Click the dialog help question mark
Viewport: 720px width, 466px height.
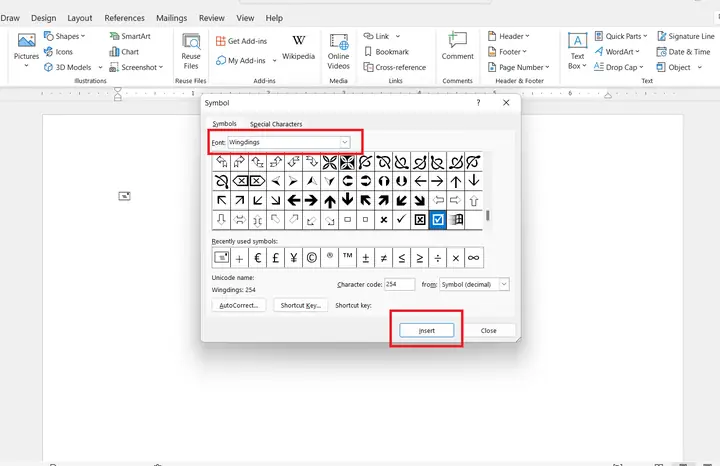[x=478, y=103]
